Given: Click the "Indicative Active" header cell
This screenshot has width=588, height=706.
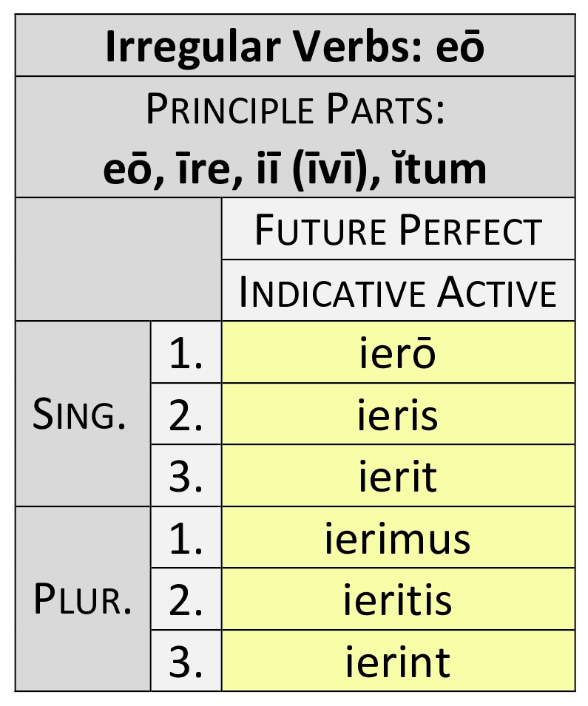Looking at the screenshot, I should click(x=398, y=291).
